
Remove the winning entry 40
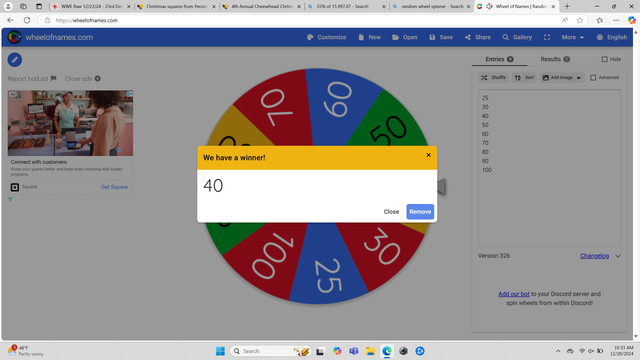(420, 211)
